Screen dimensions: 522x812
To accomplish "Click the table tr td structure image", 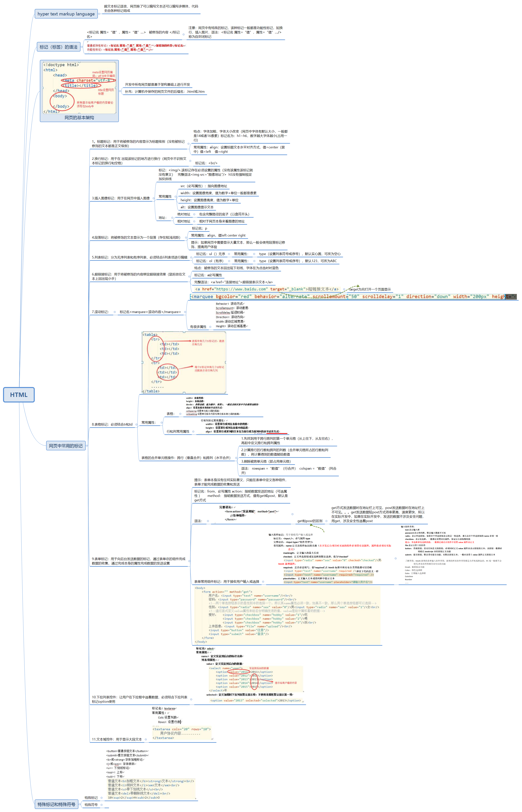I will (184, 363).
